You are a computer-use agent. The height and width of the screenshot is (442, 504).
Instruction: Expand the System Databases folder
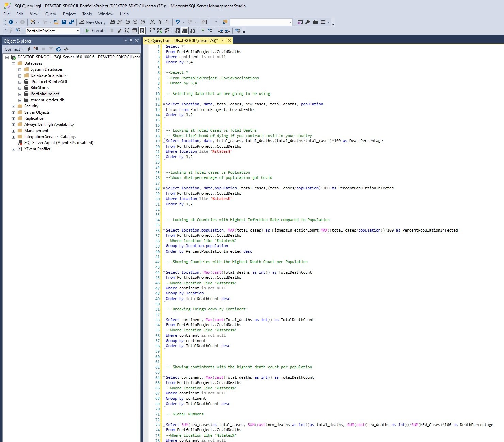tap(20, 69)
